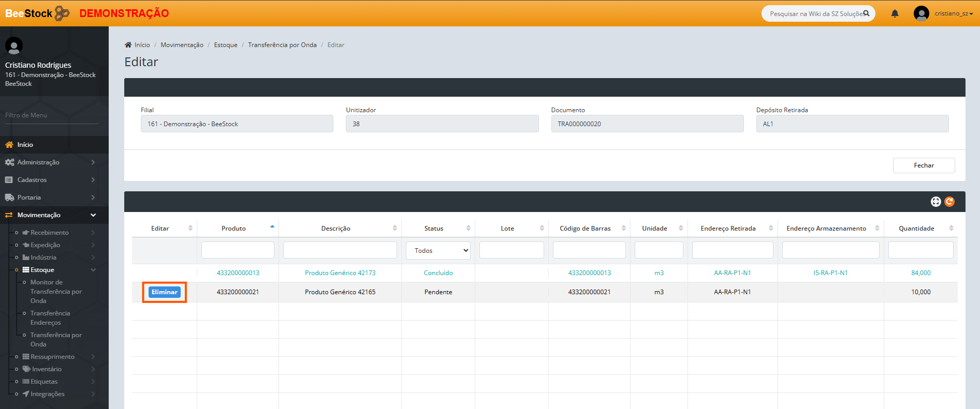Click the Descrição column filter field
Viewport: 980px width, 409px height.
[340, 250]
